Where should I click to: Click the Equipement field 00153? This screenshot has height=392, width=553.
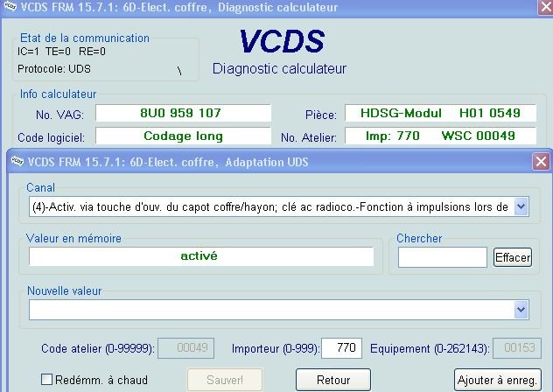(x=516, y=348)
